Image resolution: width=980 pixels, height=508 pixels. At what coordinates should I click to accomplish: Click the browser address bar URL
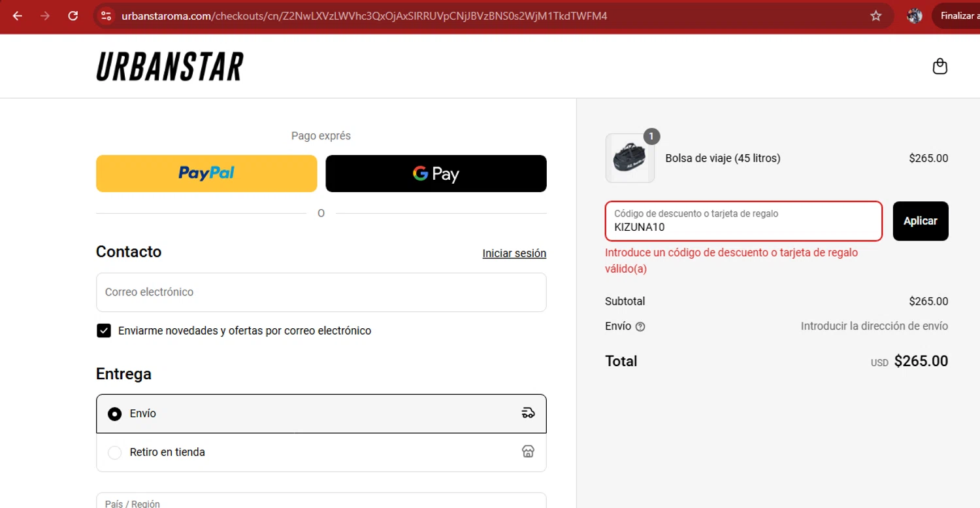pos(364,16)
